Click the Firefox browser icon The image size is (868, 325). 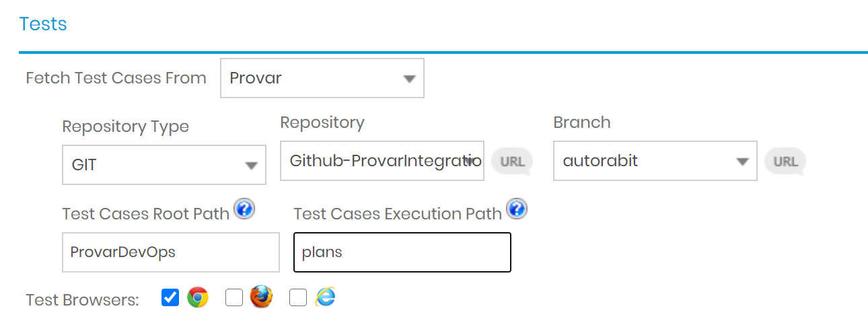pos(261,297)
